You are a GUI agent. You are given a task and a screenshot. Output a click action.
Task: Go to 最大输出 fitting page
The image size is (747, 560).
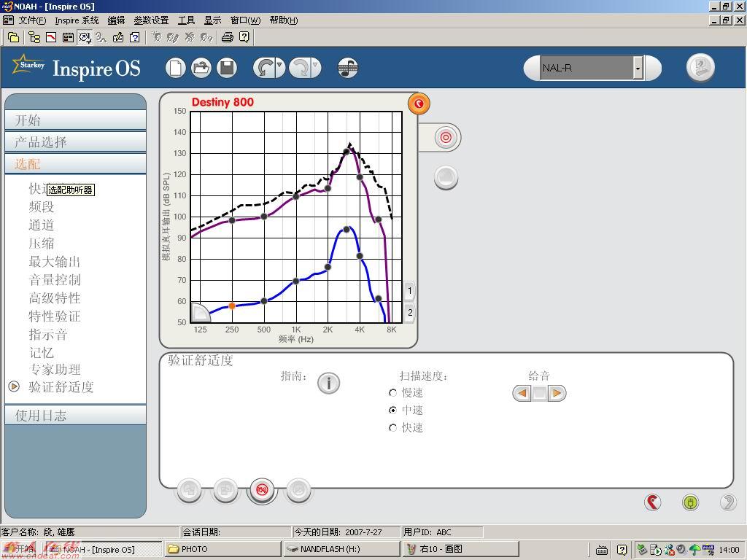pos(54,262)
